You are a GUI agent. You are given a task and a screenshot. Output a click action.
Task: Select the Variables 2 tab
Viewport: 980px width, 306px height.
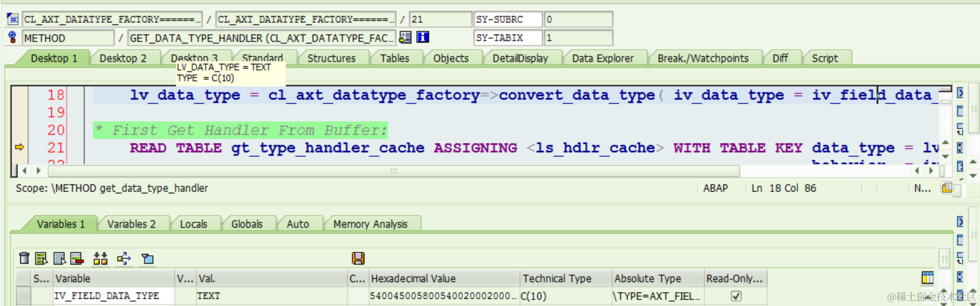point(131,224)
